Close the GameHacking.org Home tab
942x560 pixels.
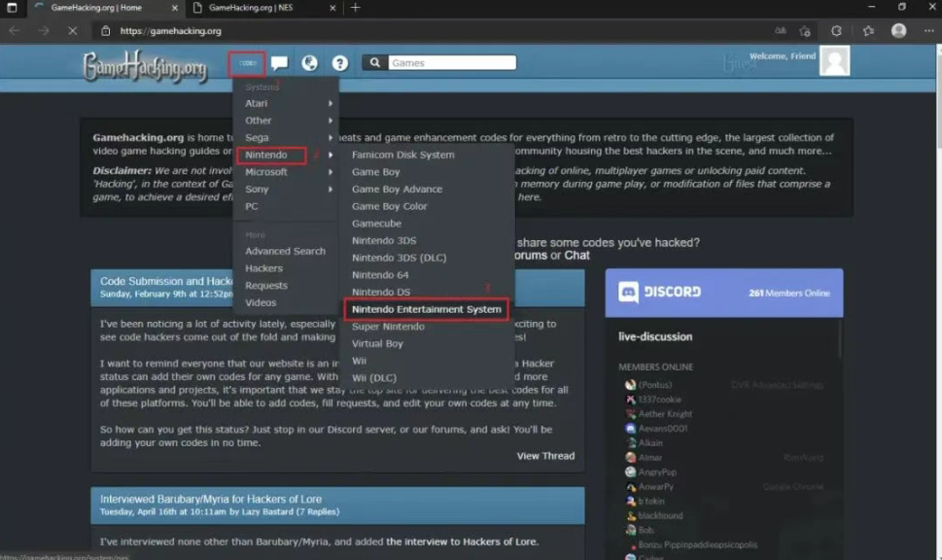coord(175,8)
